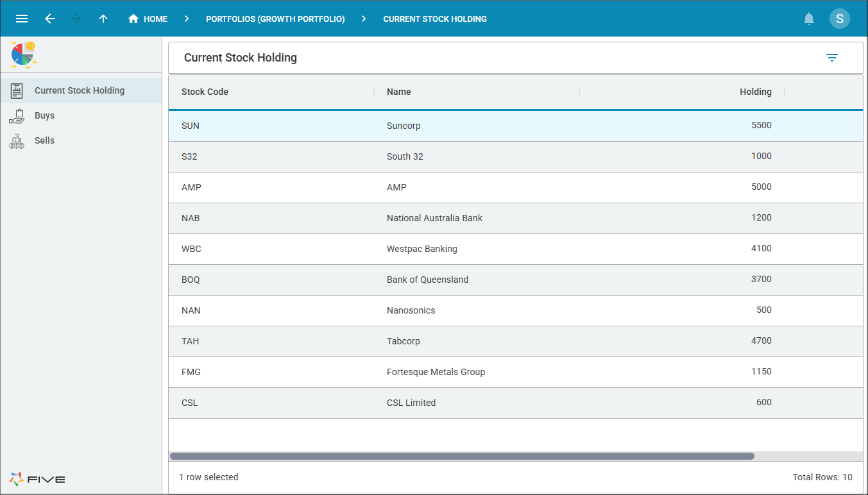Click the FIVE logo

[x=37, y=479]
